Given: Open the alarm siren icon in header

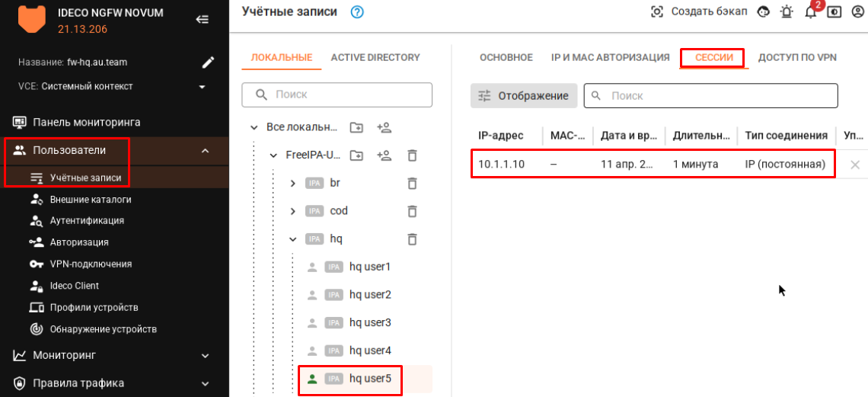Looking at the screenshot, I should coord(787,12).
